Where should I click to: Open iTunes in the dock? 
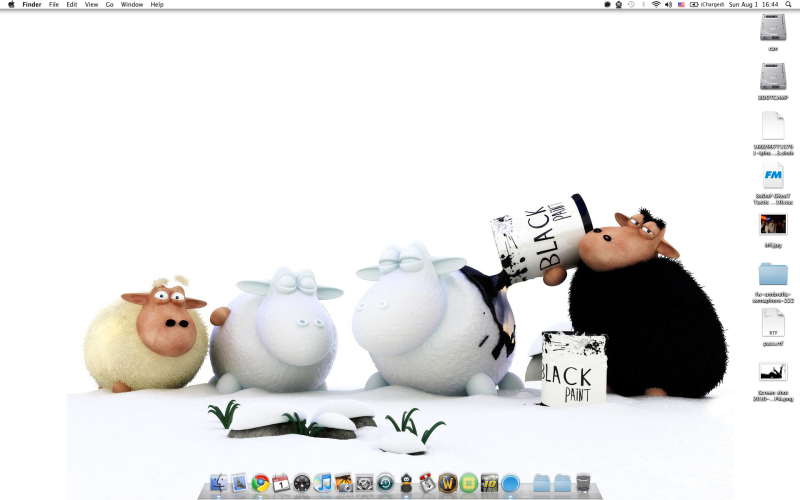(322, 484)
